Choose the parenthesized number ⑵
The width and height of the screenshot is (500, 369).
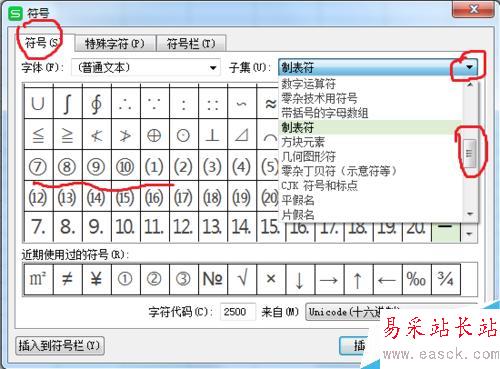click(184, 166)
